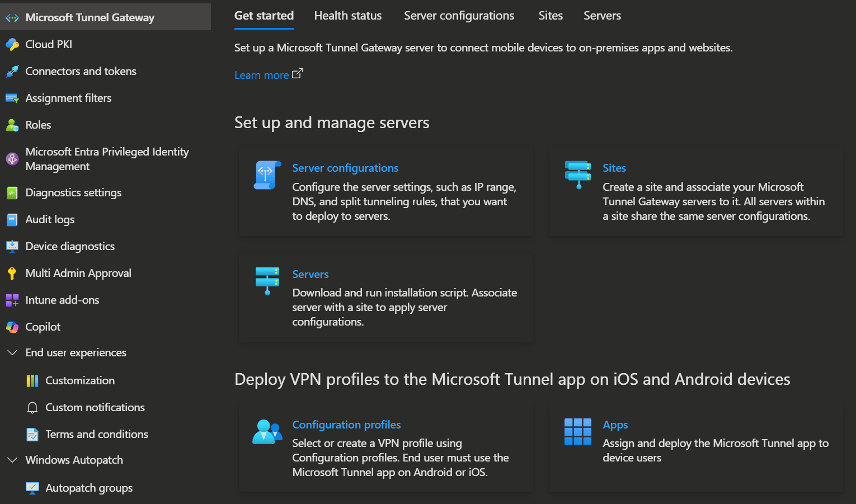
Task: Click the Assignment filters icon
Action: click(12, 98)
